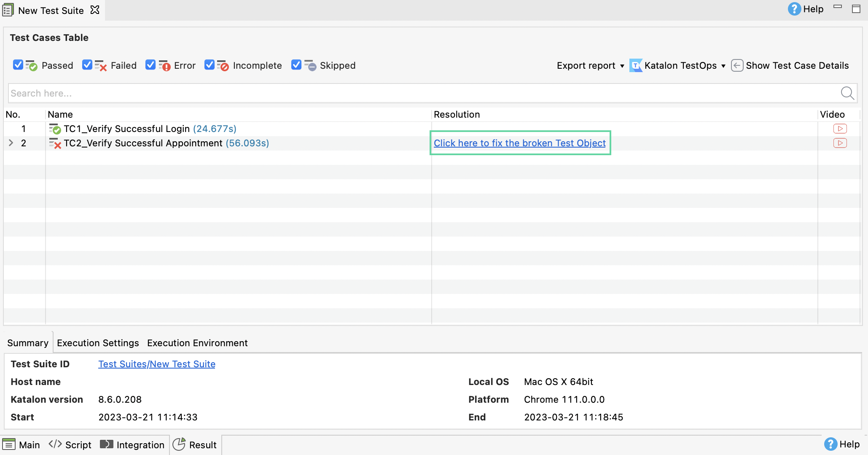The image size is (868, 455).
Task: Click the fix broken Test Object link
Action: (519, 143)
